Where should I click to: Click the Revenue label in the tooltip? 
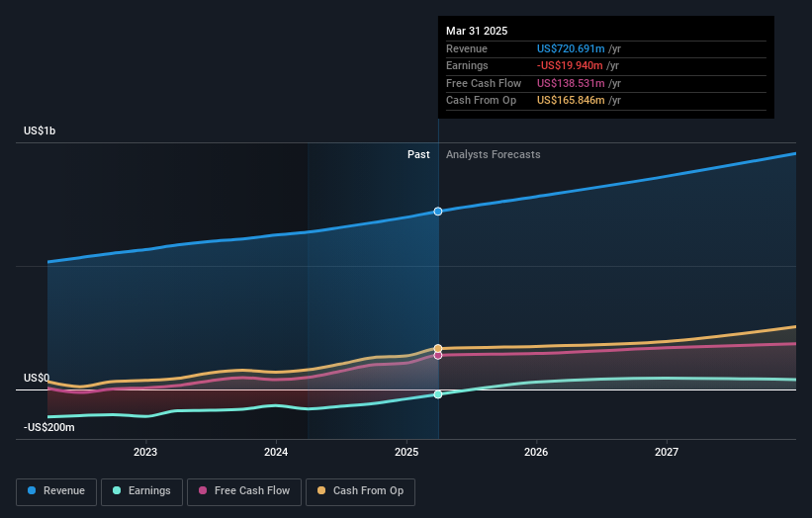point(467,48)
